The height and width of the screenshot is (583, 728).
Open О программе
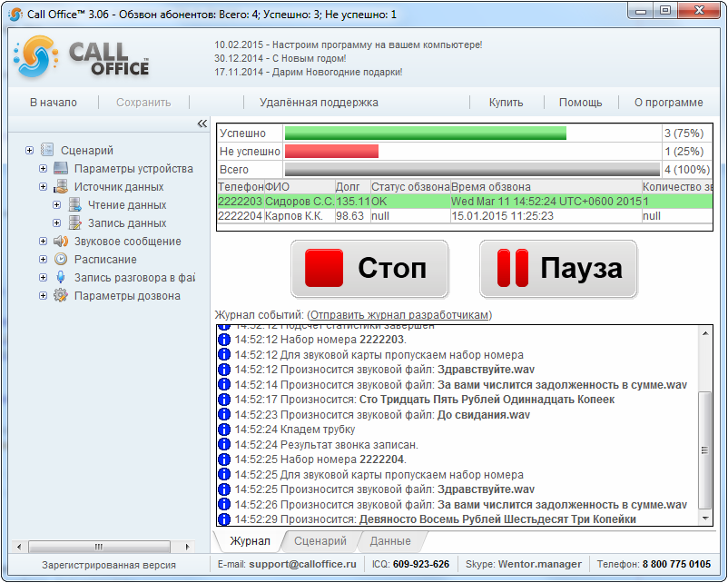coord(669,103)
